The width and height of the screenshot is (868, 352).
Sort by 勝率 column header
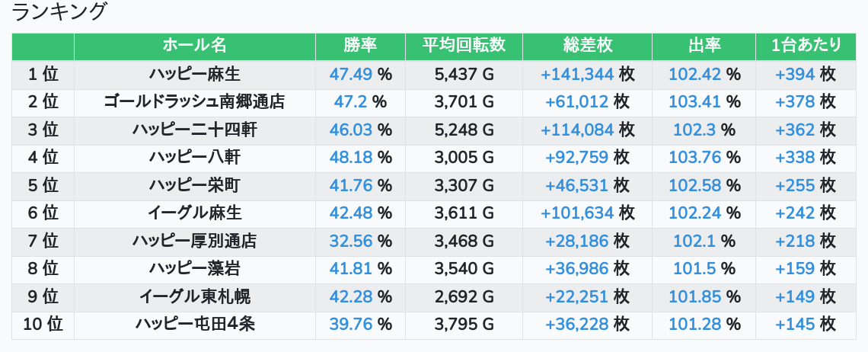point(360,46)
